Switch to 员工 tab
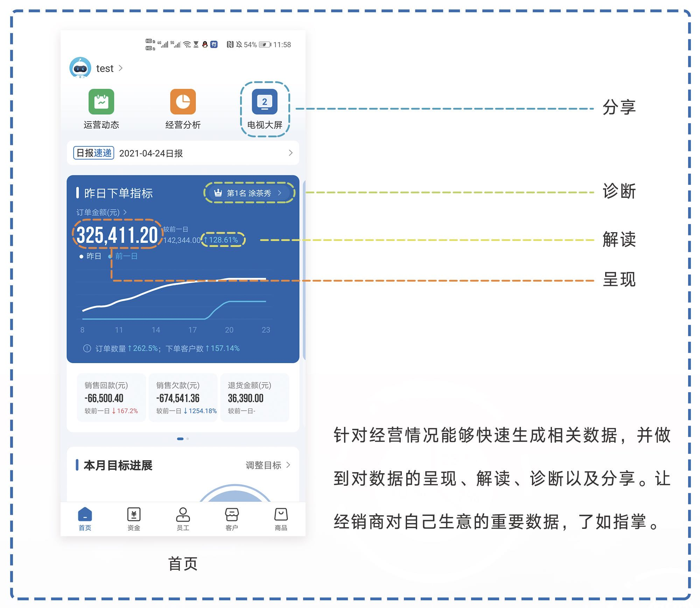 coord(183,519)
